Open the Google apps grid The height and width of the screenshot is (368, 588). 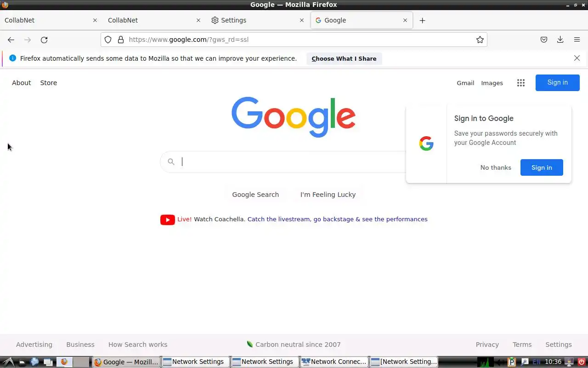point(521,83)
